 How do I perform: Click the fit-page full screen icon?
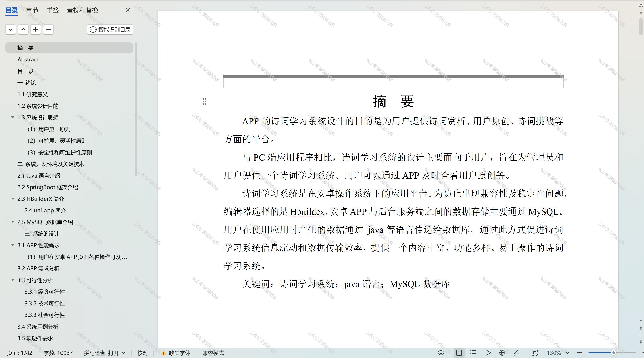click(x=535, y=353)
